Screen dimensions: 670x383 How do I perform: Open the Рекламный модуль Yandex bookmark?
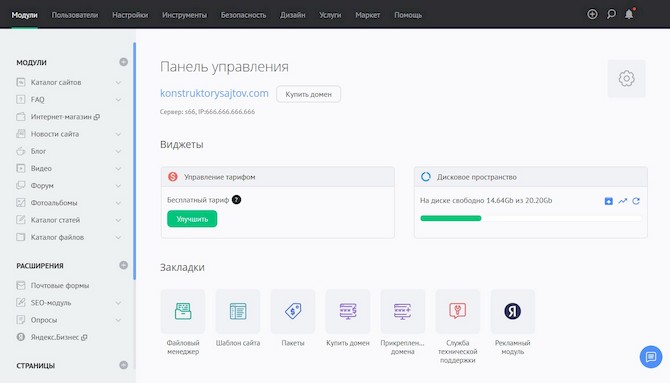tap(512, 311)
